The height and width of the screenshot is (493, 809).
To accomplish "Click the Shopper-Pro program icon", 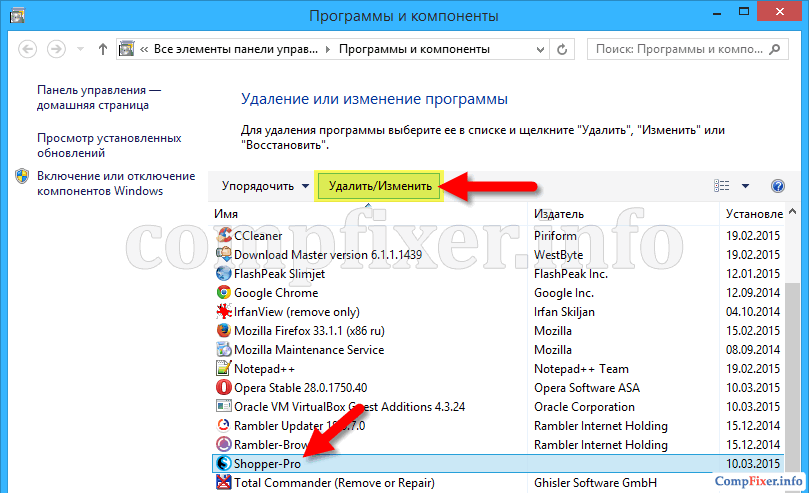I will tap(224, 464).
